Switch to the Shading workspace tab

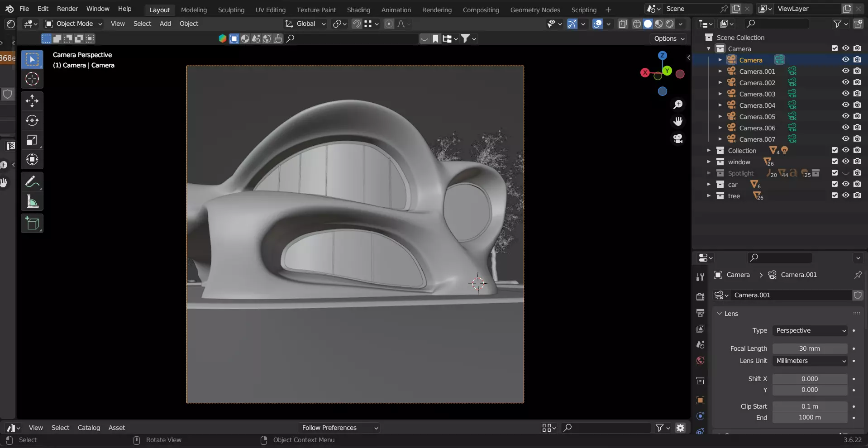(x=358, y=10)
